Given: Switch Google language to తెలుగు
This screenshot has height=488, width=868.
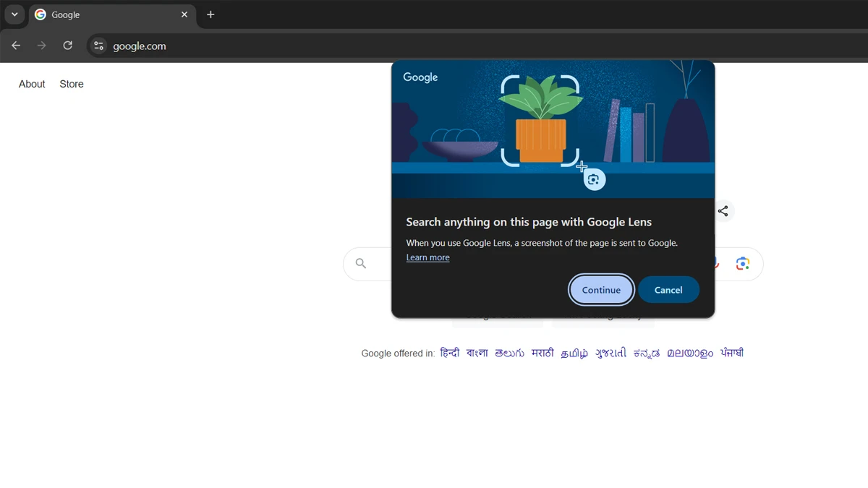Looking at the screenshot, I should (x=509, y=353).
